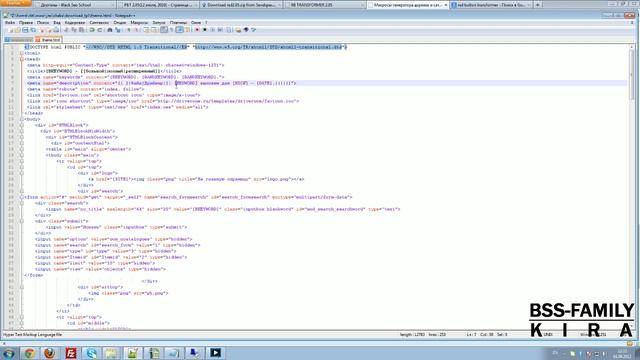Collapse the div id arttop fold marker
640x360 pixels.
click(x=22, y=287)
